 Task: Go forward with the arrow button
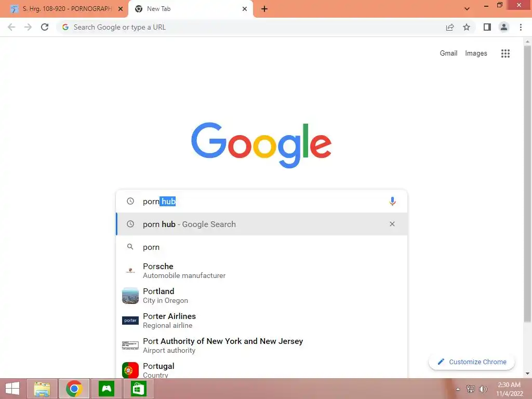28,27
